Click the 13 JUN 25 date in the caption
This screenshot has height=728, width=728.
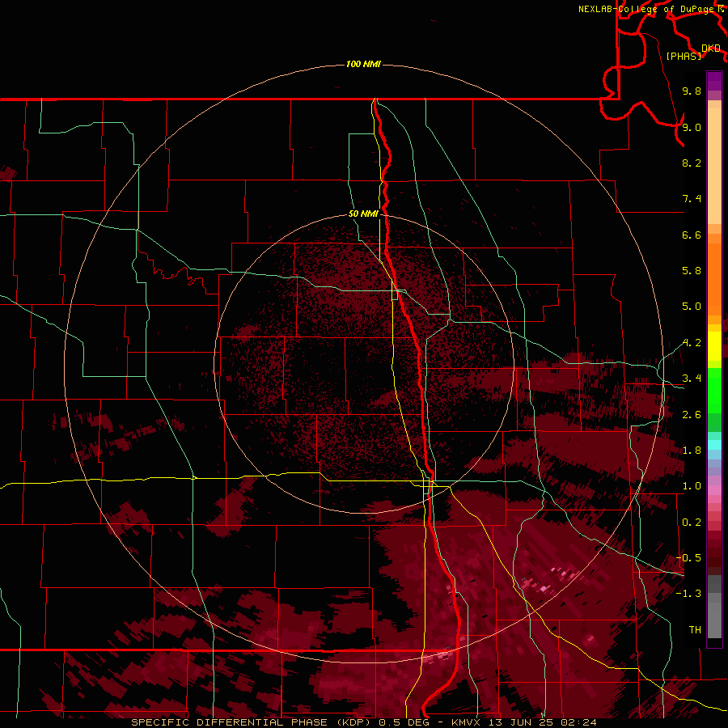[520, 722]
